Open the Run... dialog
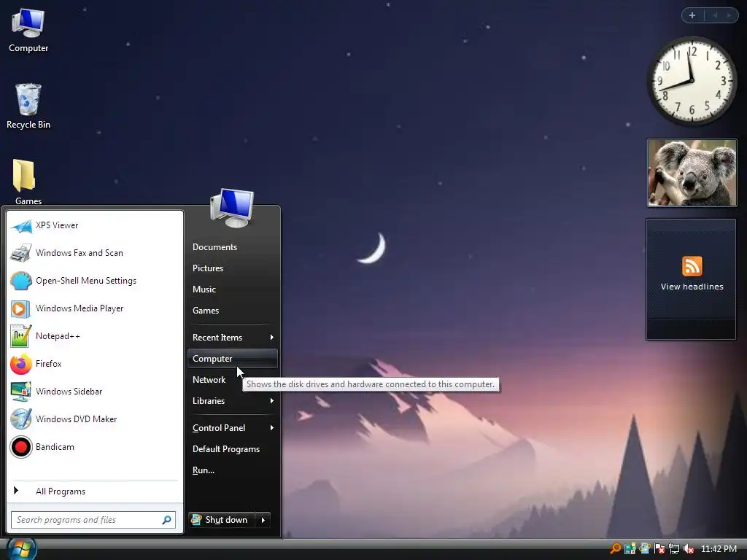 click(233, 470)
